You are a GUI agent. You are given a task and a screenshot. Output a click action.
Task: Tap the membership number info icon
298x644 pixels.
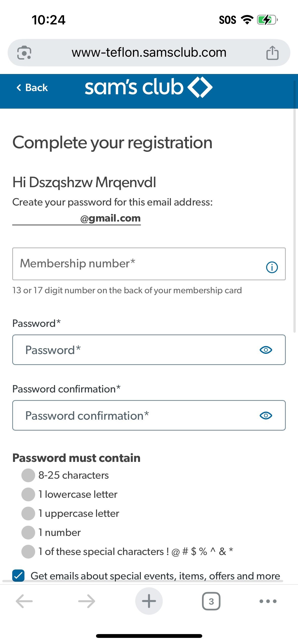272,267
